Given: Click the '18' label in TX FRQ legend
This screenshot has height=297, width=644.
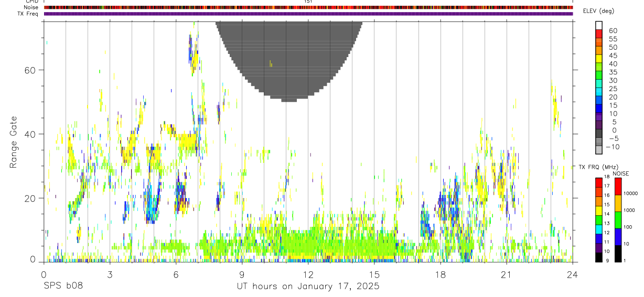Looking at the screenshot, I should (607, 178).
